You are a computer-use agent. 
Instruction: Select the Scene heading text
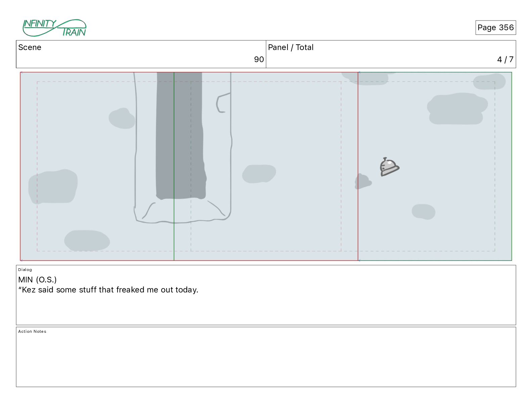[30, 47]
